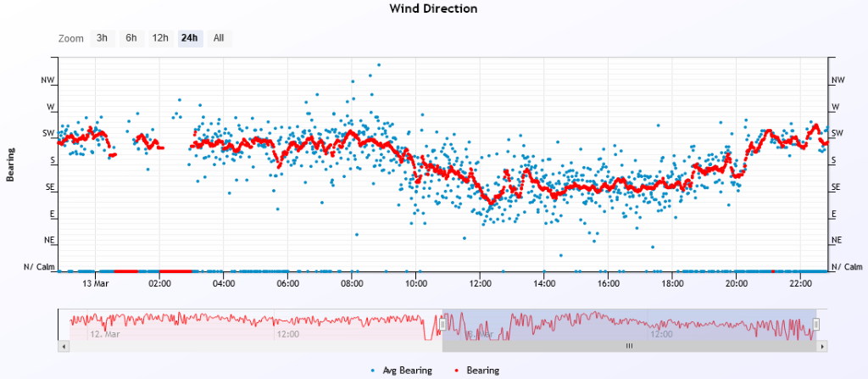The height and width of the screenshot is (379, 868).
Task: Click the 04:00 x-axis label
Action: tap(224, 283)
